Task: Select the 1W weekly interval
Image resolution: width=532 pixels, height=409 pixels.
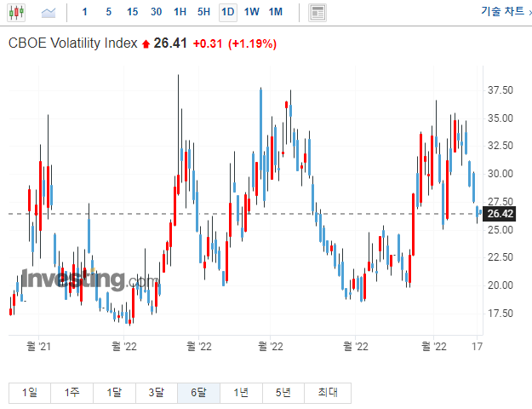Action: point(251,12)
